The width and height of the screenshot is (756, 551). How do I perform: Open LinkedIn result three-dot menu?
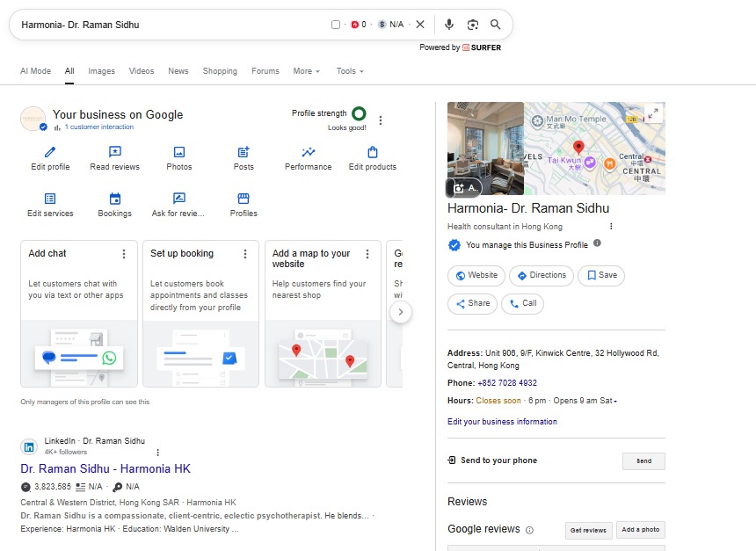click(157, 453)
